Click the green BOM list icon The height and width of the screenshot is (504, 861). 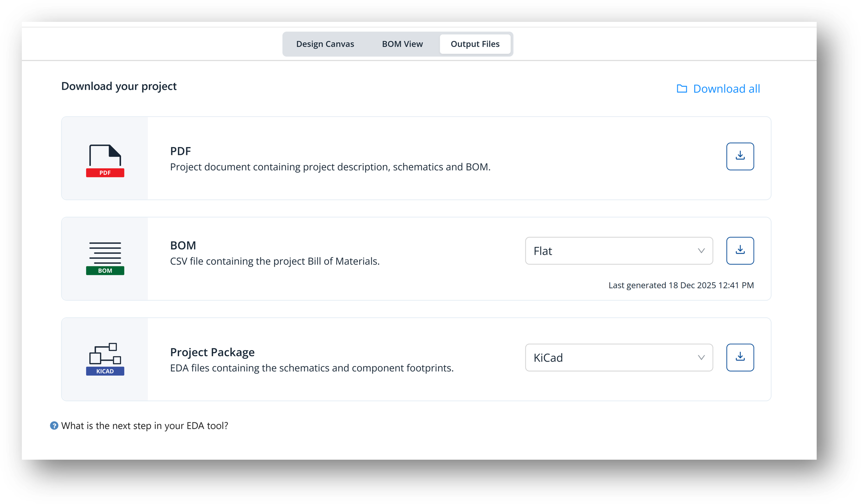pyautogui.click(x=105, y=258)
